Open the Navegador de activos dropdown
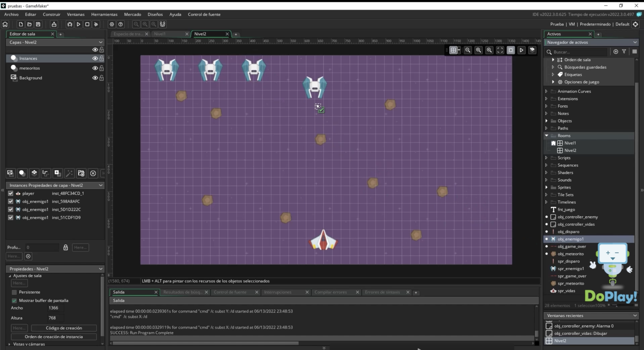This screenshot has height=350, width=644. pyautogui.click(x=635, y=42)
